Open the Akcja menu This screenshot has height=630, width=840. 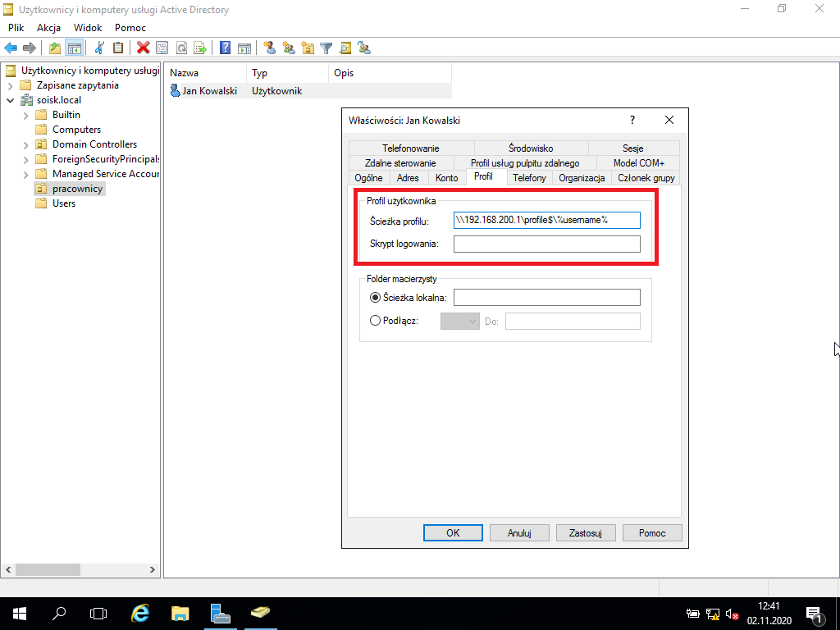(x=48, y=28)
